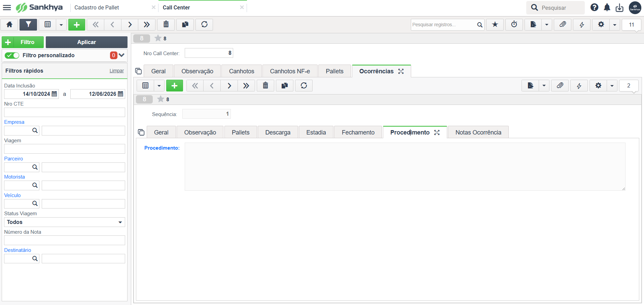Expand the record counter showing 11
The image size is (644, 305).
(631, 25)
